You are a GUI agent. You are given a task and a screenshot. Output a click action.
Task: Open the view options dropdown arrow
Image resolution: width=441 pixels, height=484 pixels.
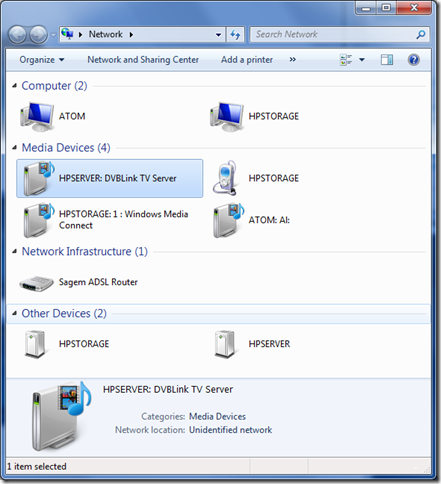(362, 60)
